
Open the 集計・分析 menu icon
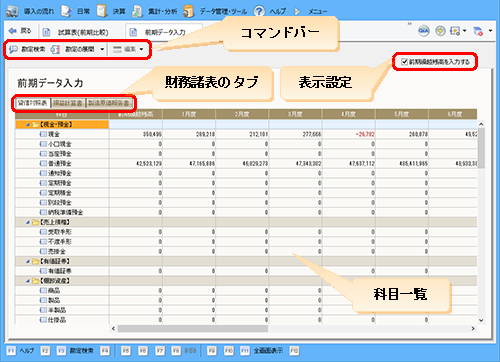pyautogui.click(x=137, y=11)
